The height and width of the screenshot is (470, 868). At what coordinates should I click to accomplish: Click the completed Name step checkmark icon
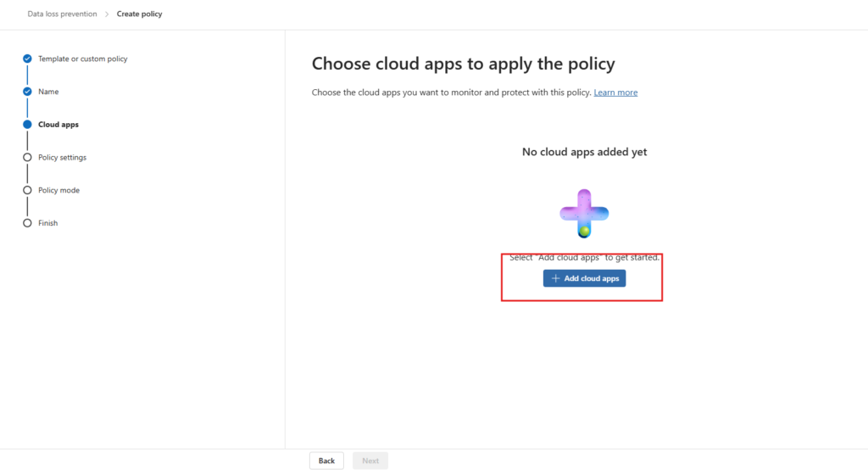click(27, 92)
